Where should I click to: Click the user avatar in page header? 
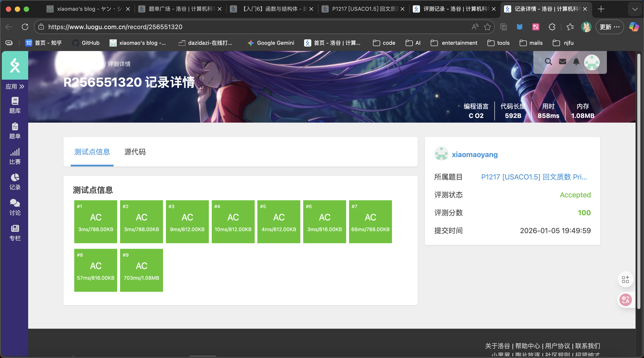click(591, 62)
